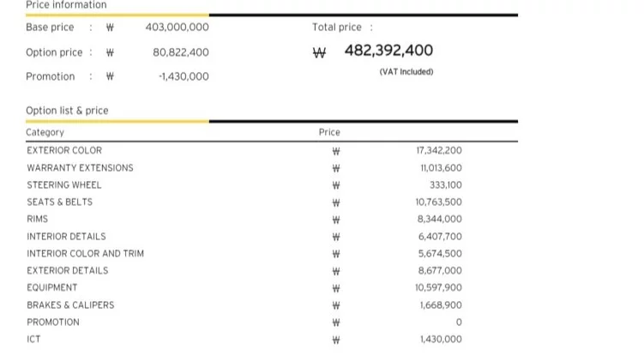Viewport: 644px width, 362px height.
Task: Click the won symbol beside the total price
Action: coord(320,52)
